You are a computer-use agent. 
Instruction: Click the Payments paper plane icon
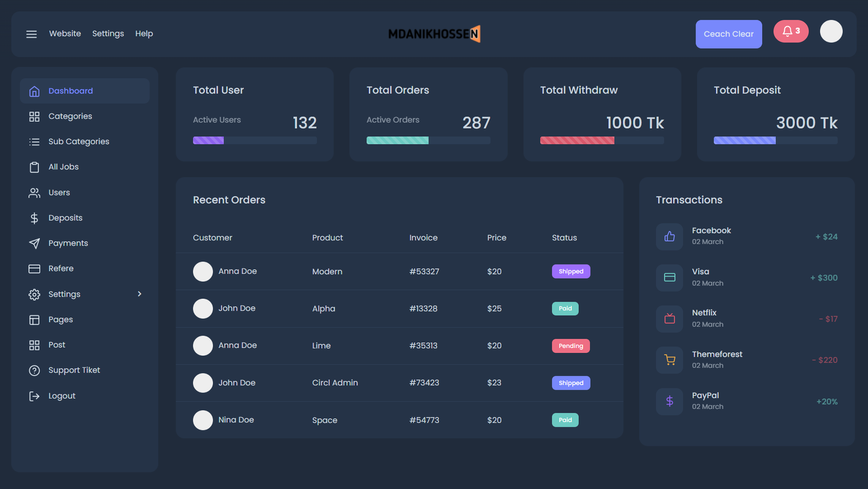click(34, 243)
